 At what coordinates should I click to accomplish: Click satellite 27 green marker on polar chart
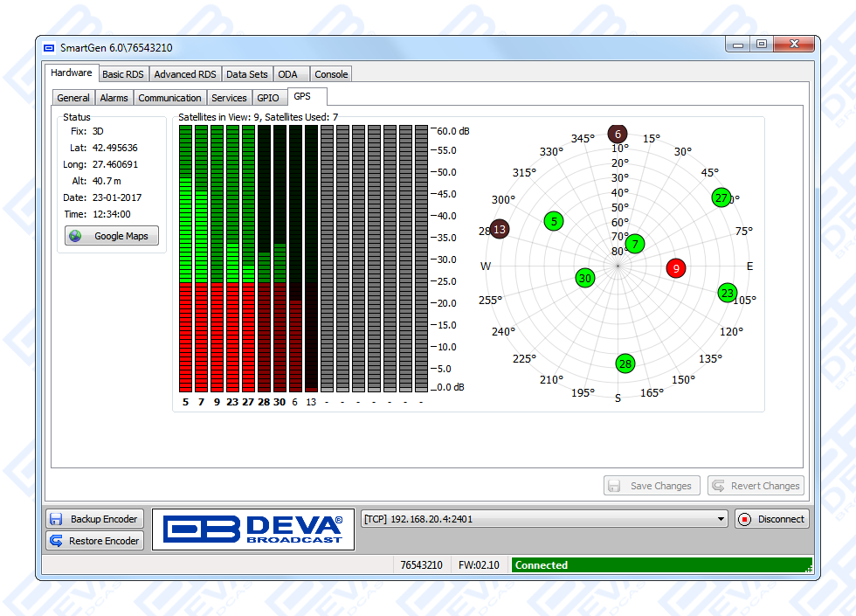pos(721,197)
